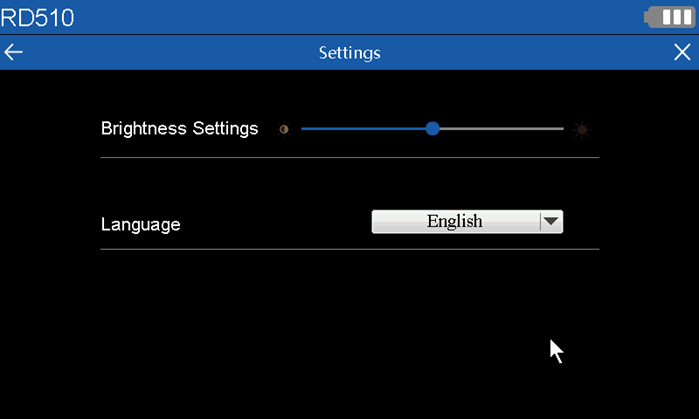Click the Settings header title

coord(350,53)
